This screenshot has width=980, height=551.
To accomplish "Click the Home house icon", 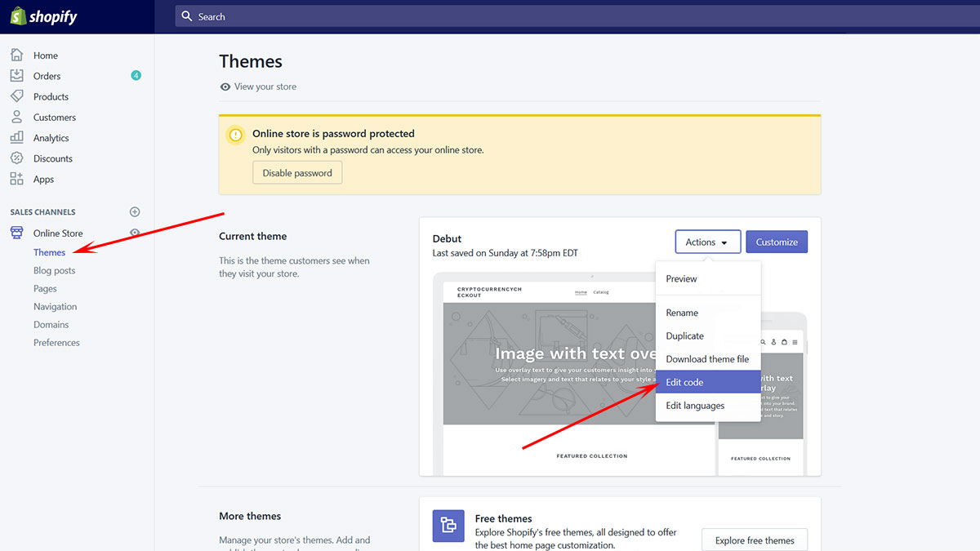I will point(17,56).
